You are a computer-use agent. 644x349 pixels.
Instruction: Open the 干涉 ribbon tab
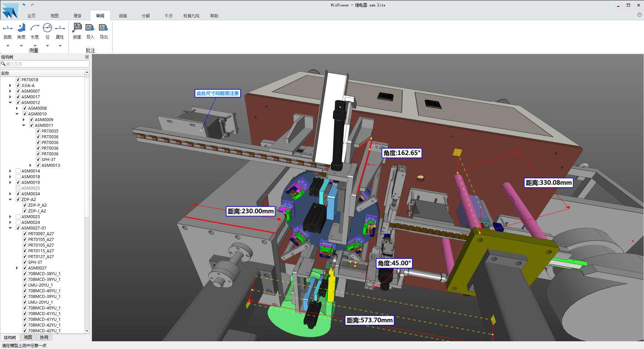pos(169,16)
